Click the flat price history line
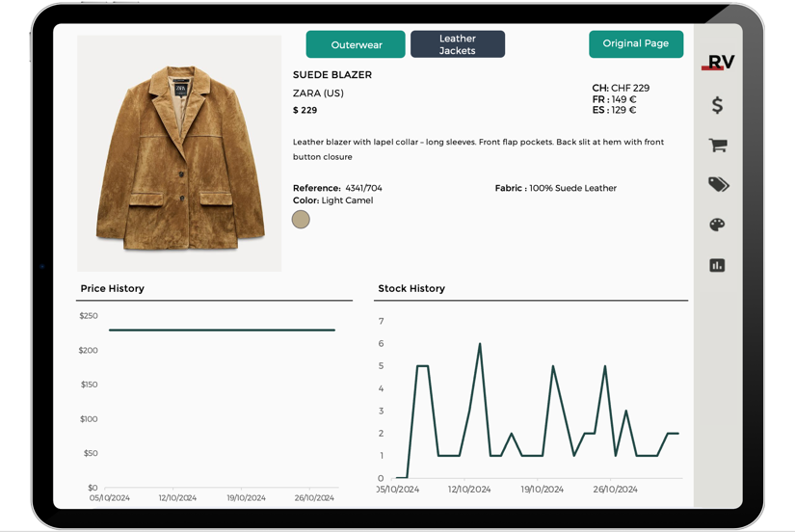This screenshot has height=532, width=795. tap(222, 331)
